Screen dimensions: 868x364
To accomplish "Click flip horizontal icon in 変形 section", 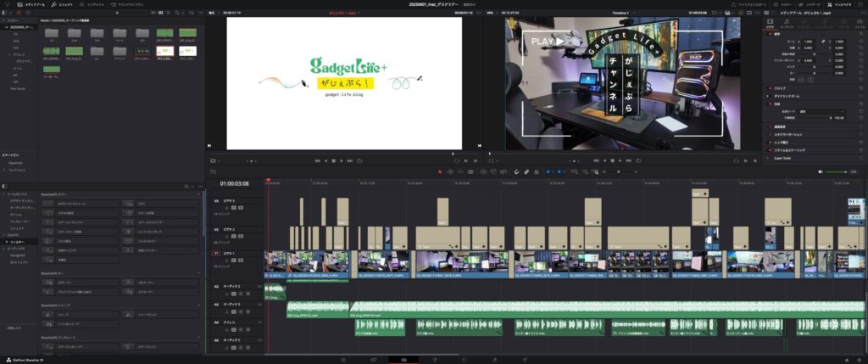I will (x=801, y=79).
